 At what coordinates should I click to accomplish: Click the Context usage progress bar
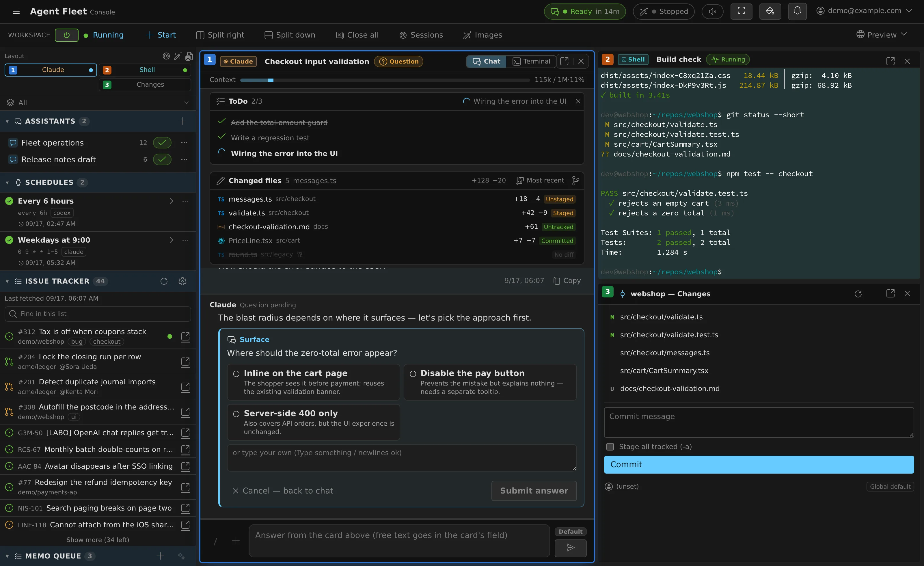pos(385,80)
